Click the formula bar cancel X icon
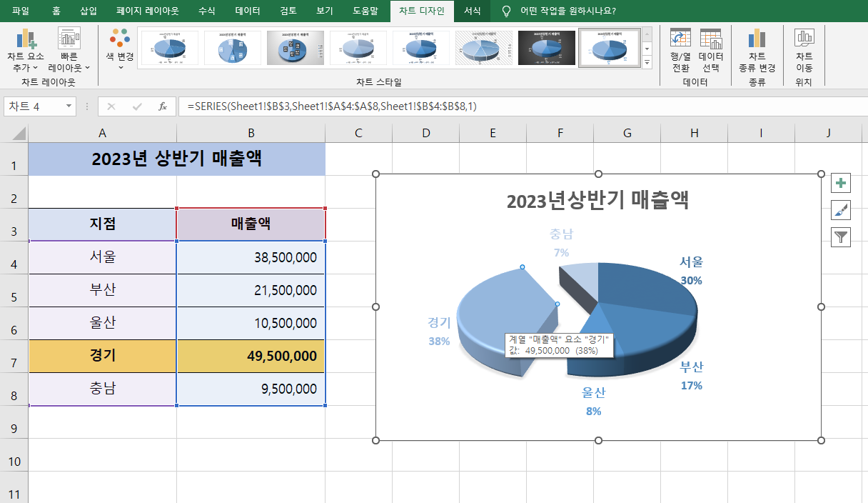The image size is (868, 503). point(111,106)
